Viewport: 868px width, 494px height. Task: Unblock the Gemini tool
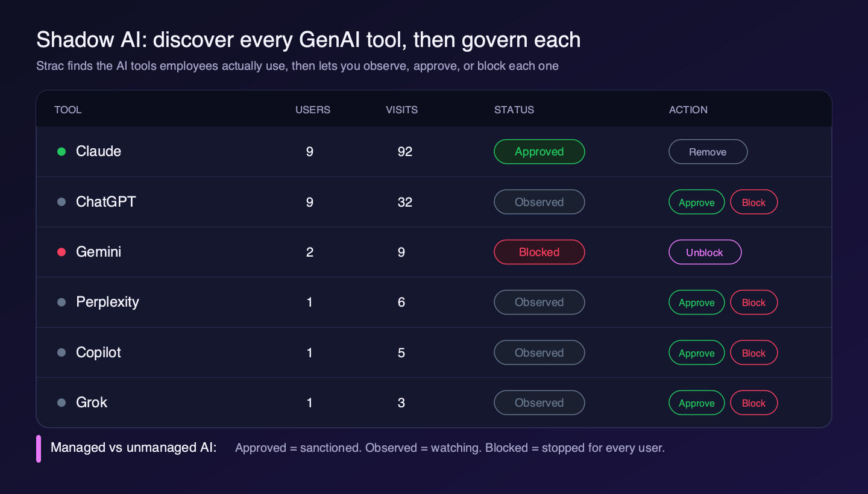pos(705,252)
